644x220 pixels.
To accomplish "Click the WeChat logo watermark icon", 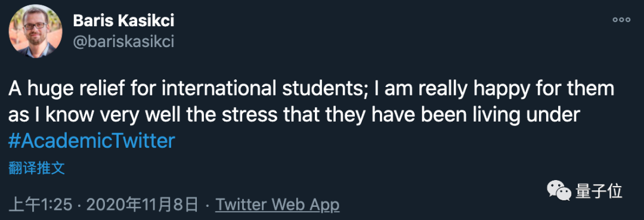I will 558,191.
